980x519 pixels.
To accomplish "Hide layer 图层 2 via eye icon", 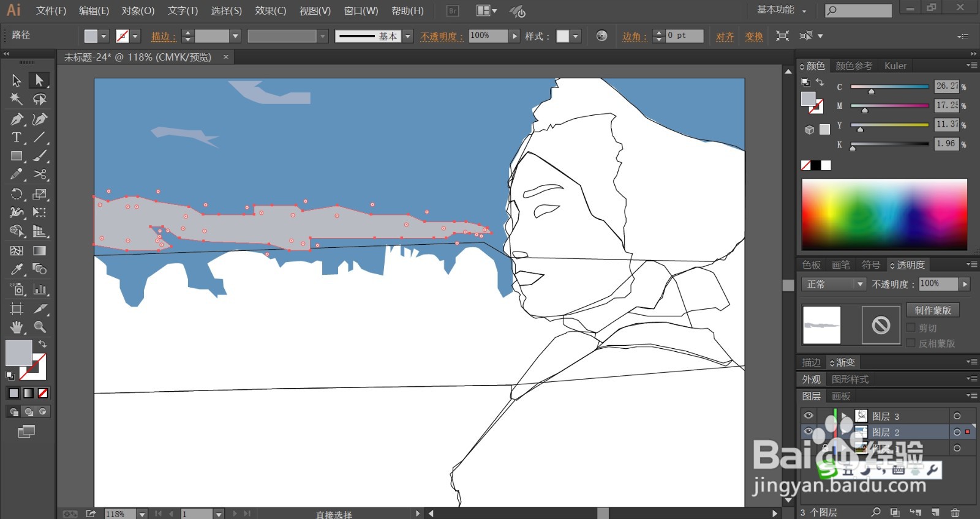I will (x=809, y=431).
